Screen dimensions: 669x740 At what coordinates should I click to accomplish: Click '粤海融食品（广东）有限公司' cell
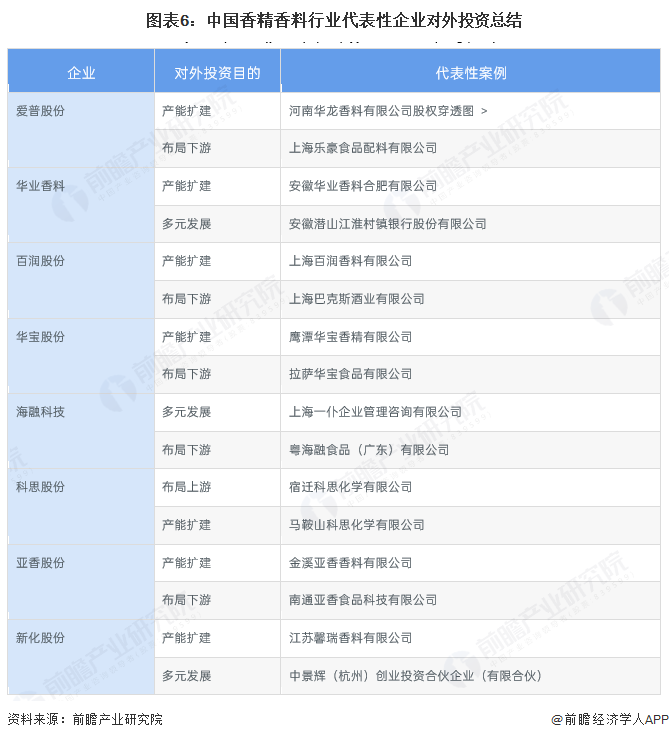coord(470,450)
